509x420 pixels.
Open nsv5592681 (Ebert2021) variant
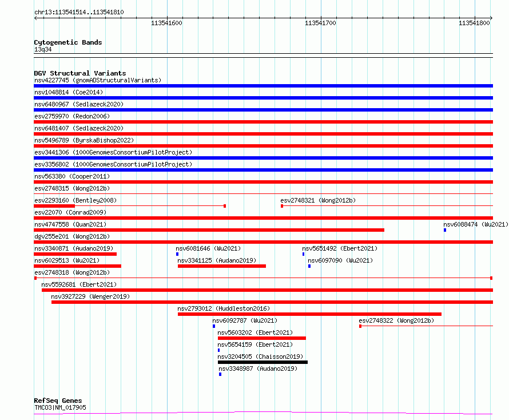tap(79, 284)
